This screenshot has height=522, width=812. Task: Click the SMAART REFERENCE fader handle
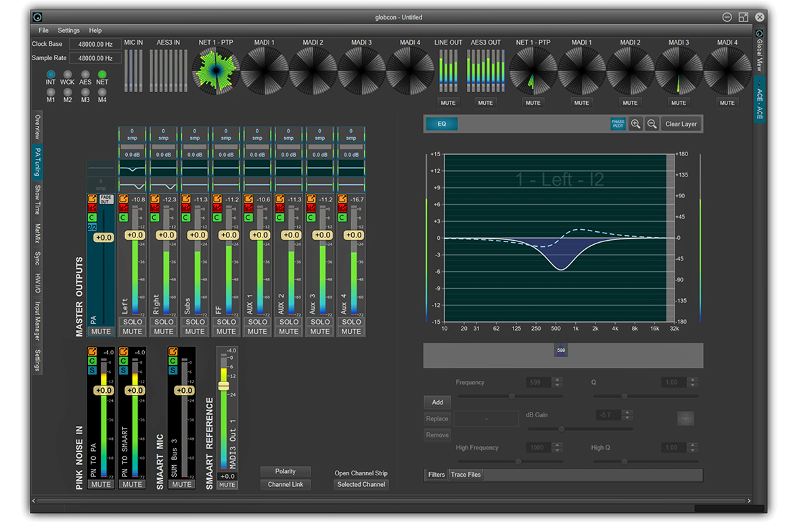coord(223,385)
